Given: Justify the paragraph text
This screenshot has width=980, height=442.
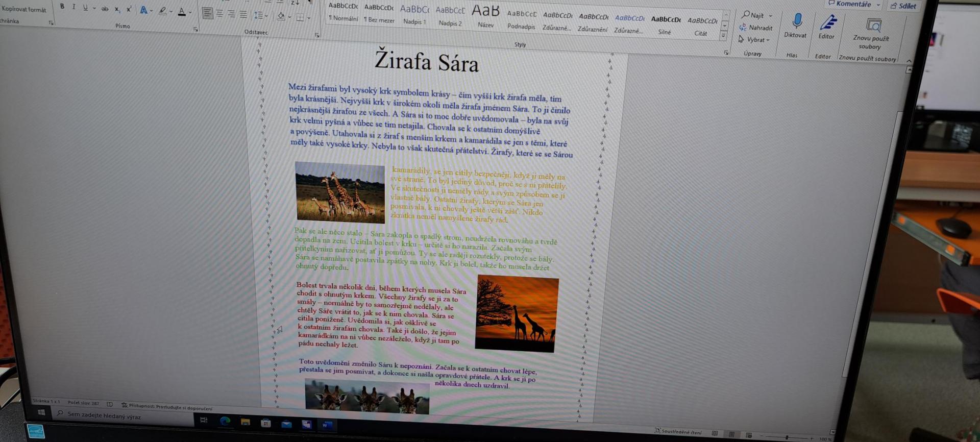Looking at the screenshot, I should (x=243, y=14).
